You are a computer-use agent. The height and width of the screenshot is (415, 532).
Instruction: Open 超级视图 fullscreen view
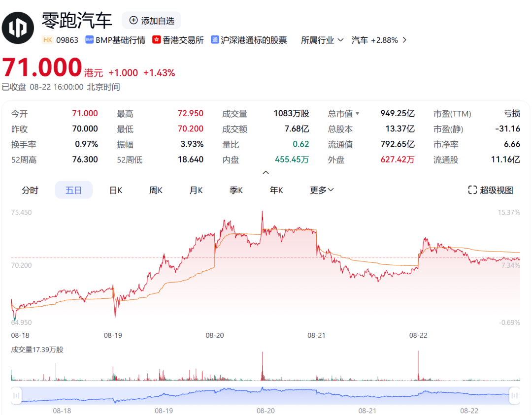point(490,190)
